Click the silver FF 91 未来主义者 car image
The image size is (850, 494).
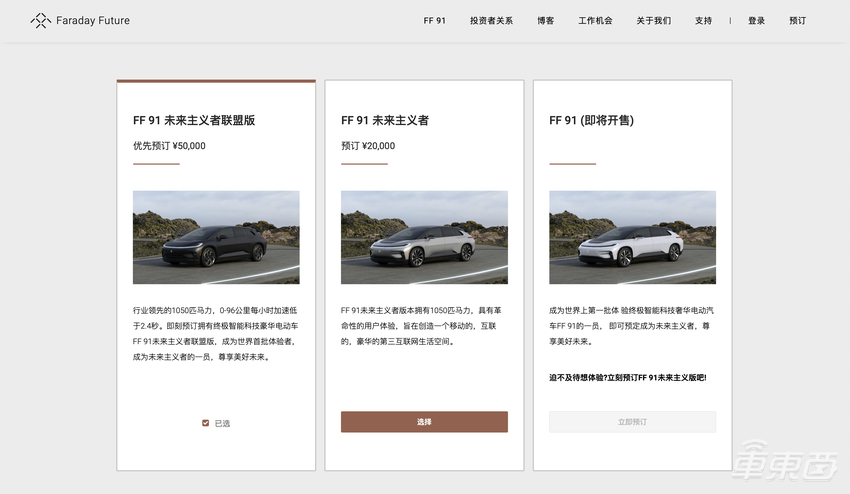tap(424, 237)
